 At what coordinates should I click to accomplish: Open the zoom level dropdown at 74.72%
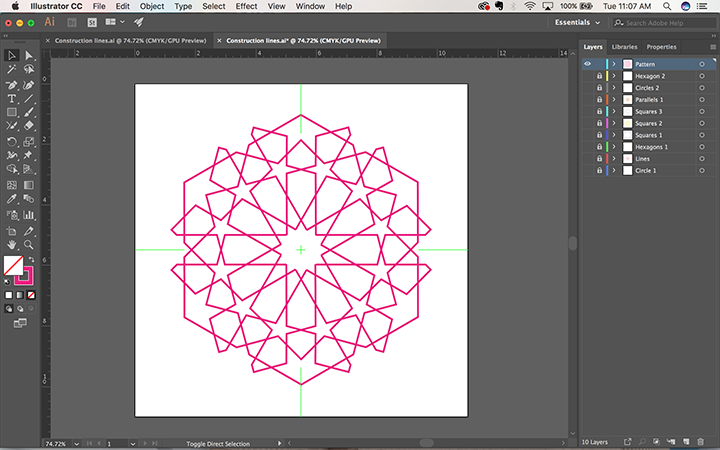[77, 444]
